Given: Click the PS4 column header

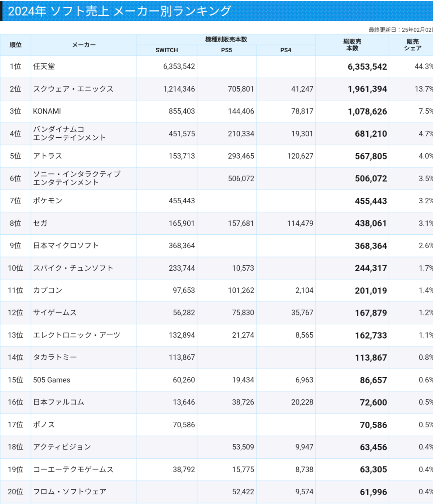Looking at the screenshot, I should [285, 50].
